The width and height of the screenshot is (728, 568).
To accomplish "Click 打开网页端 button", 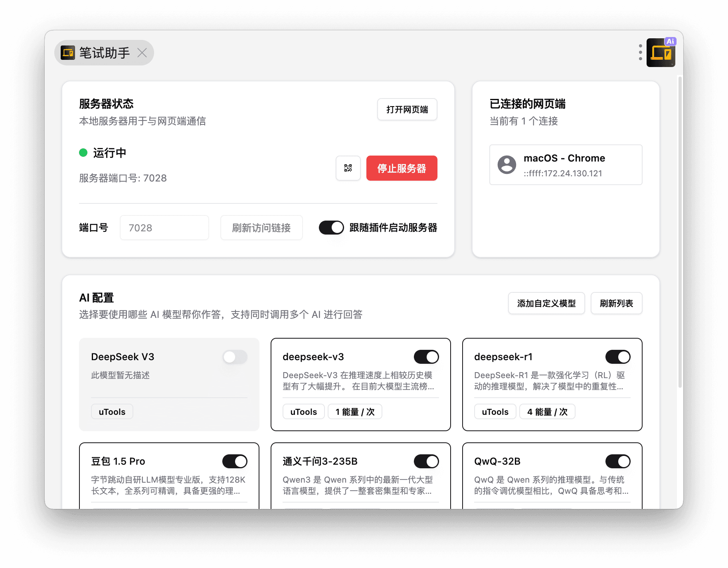I will [x=407, y=109].
